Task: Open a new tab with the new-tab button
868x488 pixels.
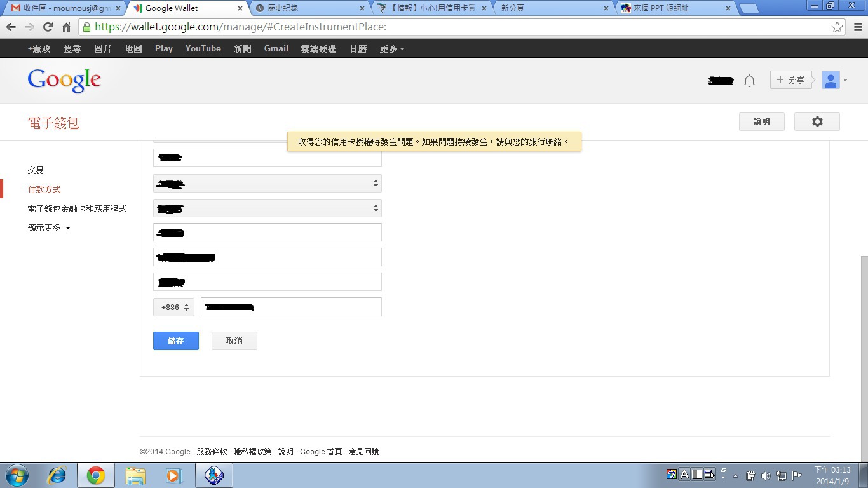Action: click(749, 8)
